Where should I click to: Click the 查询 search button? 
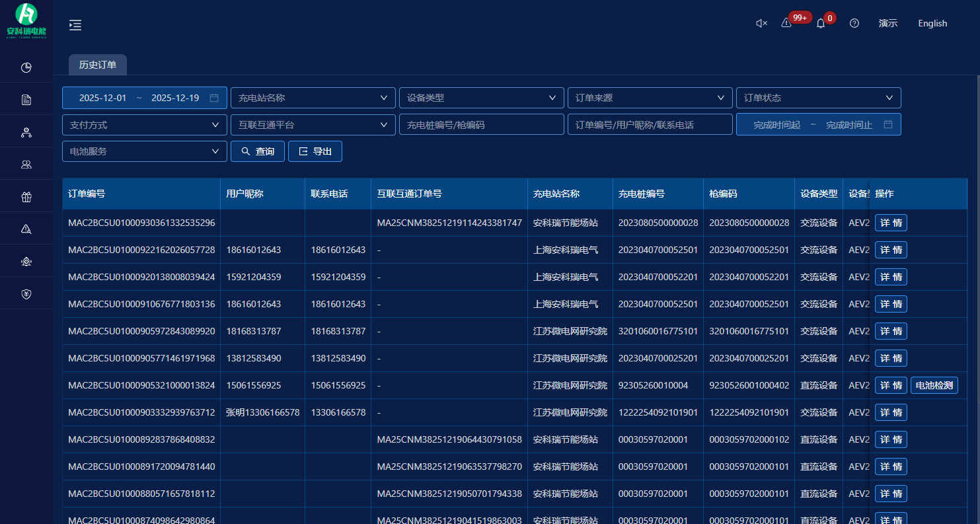coord(258,151)
